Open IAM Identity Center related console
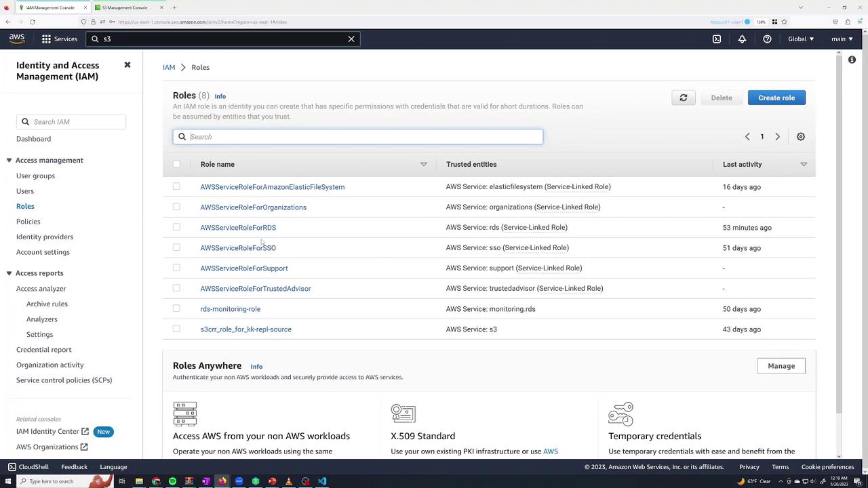Screen dimensions: 868x488 pyautogui.click(x=52, y=432)
